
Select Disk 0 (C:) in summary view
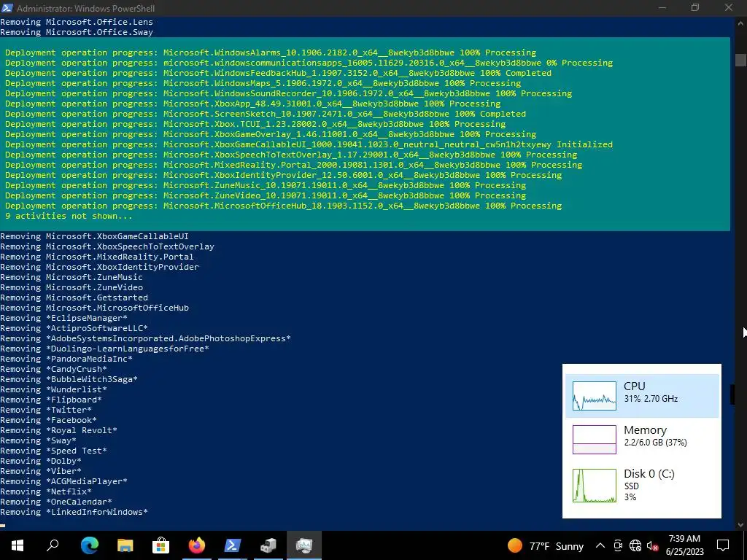click(642, 485)
